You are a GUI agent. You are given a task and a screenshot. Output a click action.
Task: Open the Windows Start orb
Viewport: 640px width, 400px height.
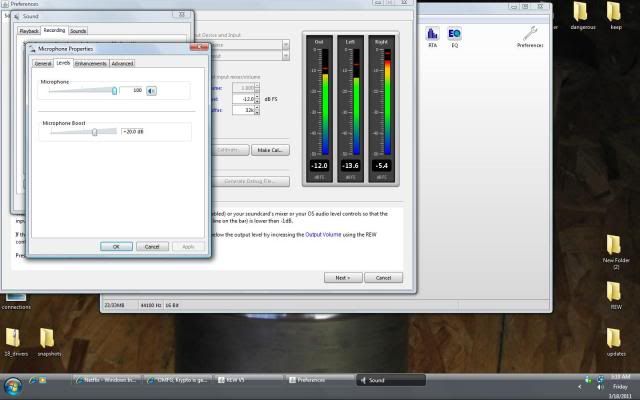pos(12,387)
